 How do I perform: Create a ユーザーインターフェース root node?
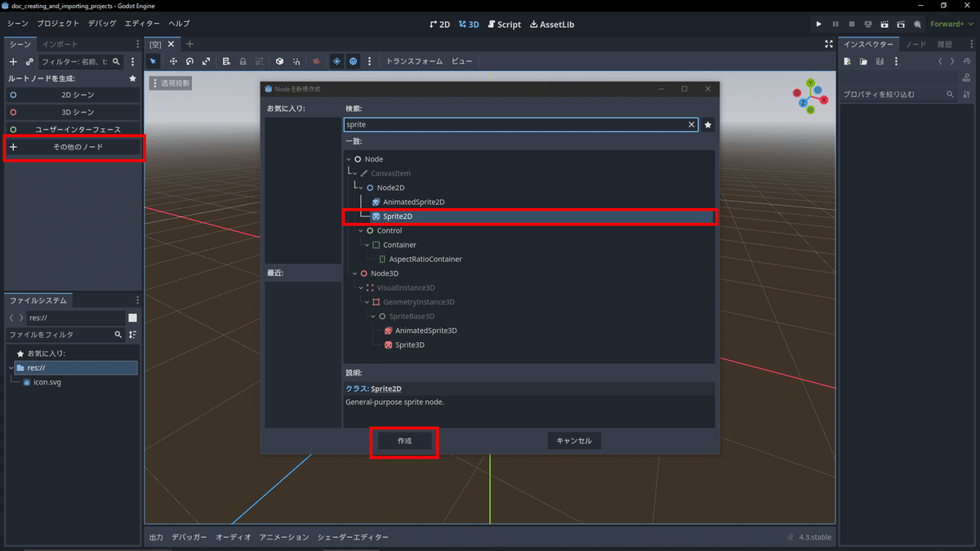[73, 129]
